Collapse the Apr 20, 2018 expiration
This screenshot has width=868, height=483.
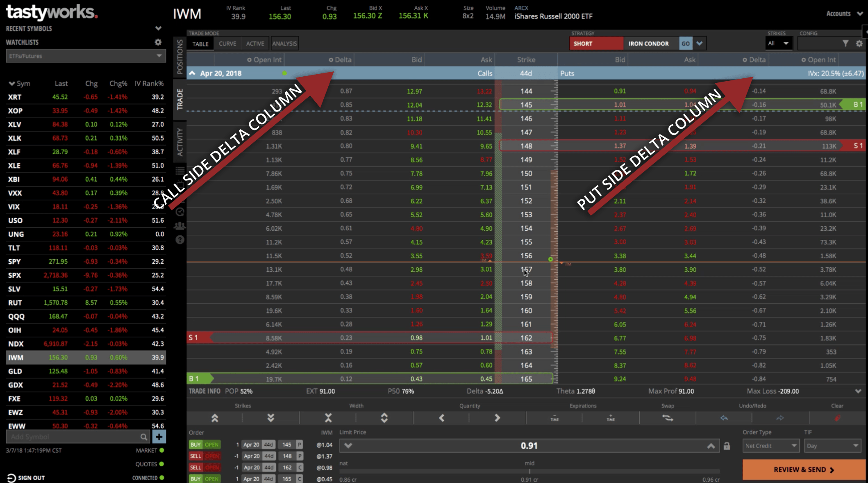click(192, 73)
